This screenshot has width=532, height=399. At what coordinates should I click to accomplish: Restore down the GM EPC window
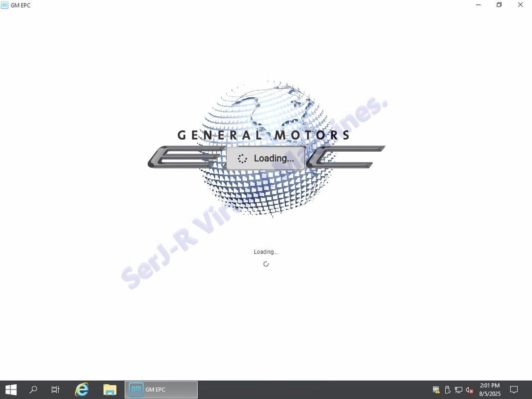499,5
